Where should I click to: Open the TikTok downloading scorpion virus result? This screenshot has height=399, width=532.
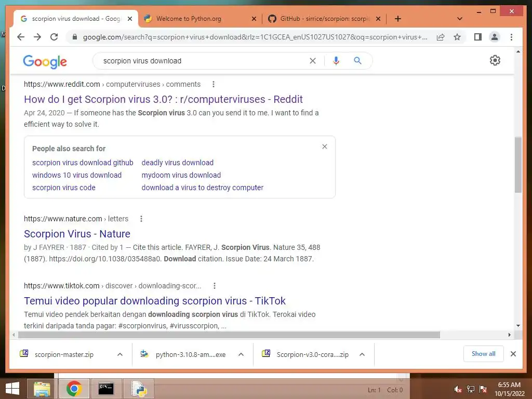(x=155, y=301)
